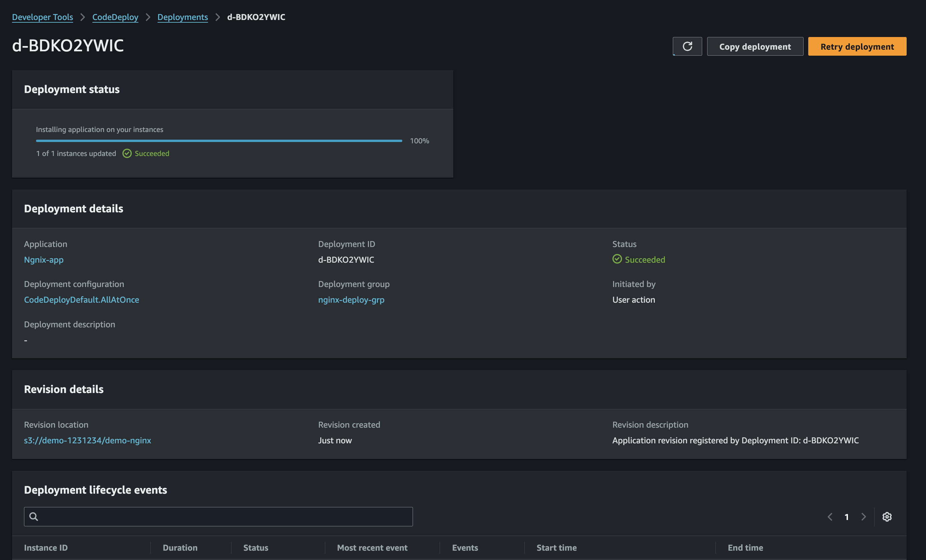Viewport: 926px width, 560px height.
Task: Sort by End time column header
Action: [x=745, y=547]
